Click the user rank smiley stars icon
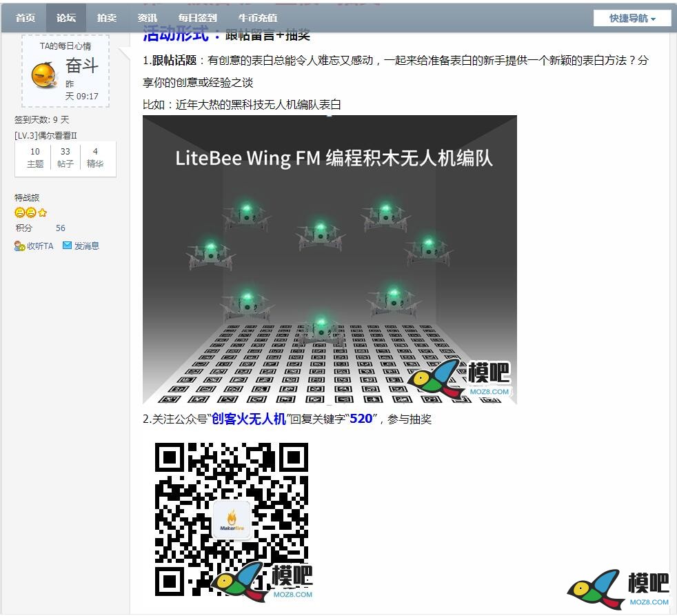This screenshot has width=677, height=616. point(30,212)
